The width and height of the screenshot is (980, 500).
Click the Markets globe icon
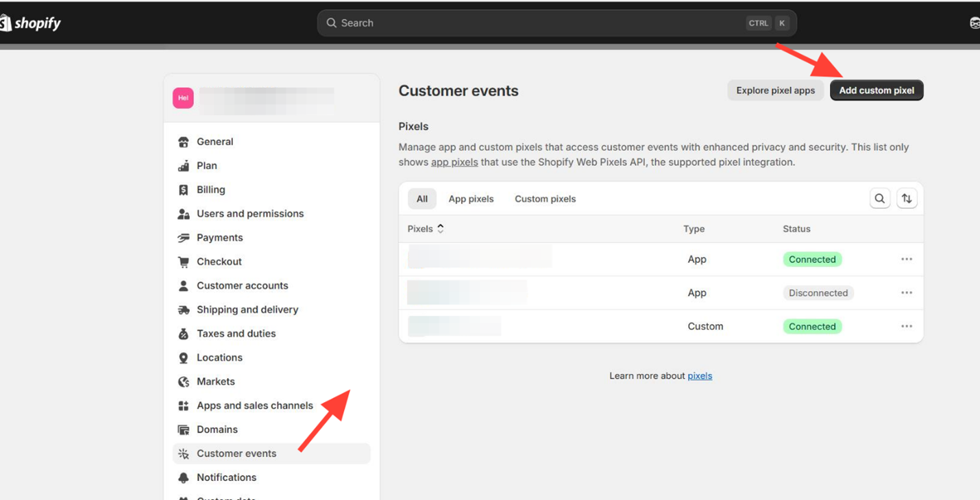click(x=184, y=382)
